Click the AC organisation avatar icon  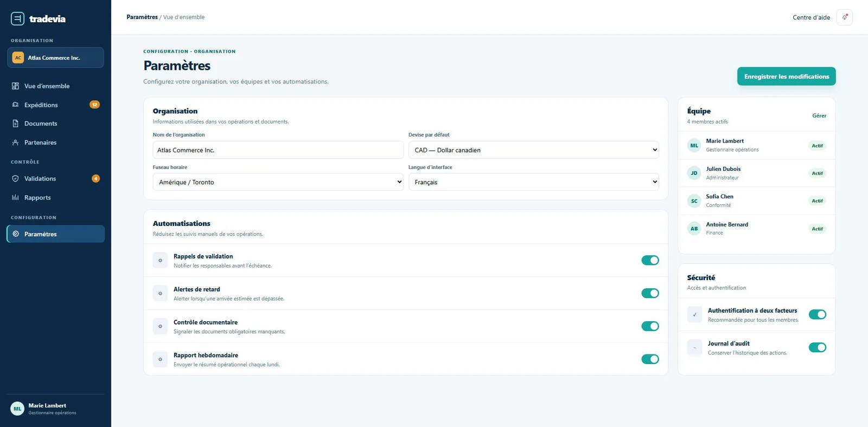point(18,57)
